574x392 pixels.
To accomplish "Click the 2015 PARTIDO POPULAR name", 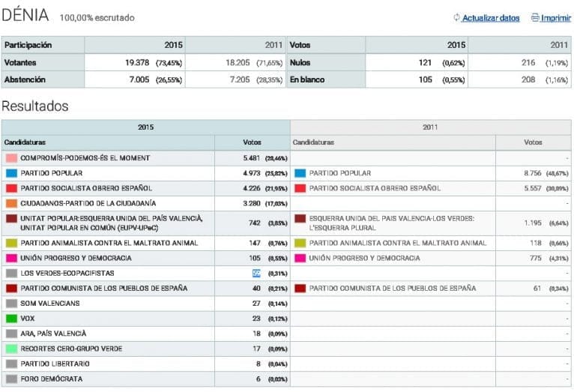I will [x=52, y=173].
